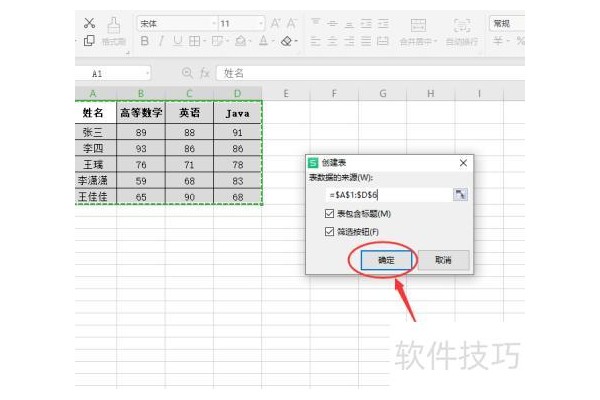Screen dimensions: 600x400
Task: Click header cell Java
Action: tap(237, 113)
